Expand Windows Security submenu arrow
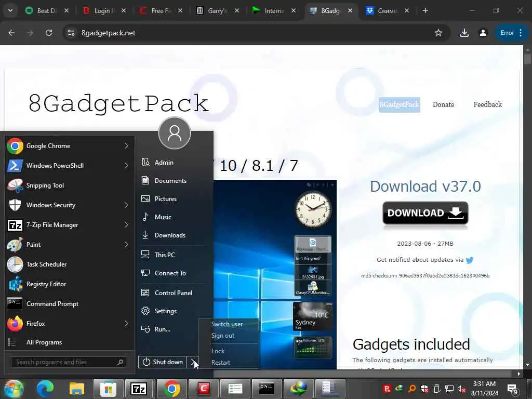Viewport: 532px width, 399px height. coord(127,205)
